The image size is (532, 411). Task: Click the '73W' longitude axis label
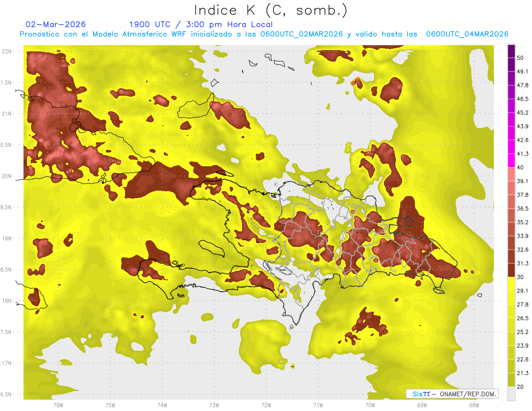(x=214, y=406)
